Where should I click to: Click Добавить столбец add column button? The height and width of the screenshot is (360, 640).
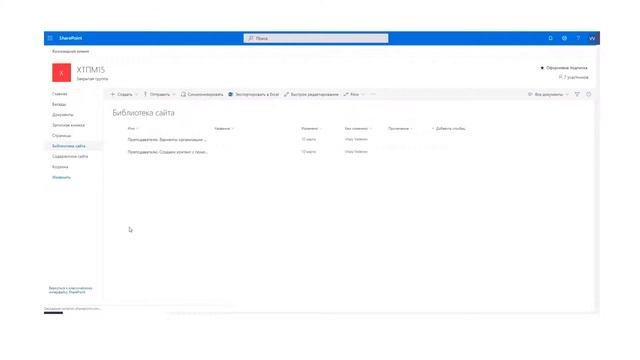(x=449, y=129)
